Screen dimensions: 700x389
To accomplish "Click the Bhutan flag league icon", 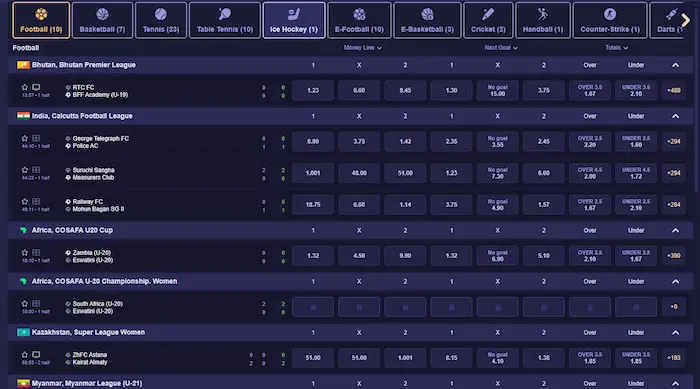I will pyautogui.click(x=23, y=65).
